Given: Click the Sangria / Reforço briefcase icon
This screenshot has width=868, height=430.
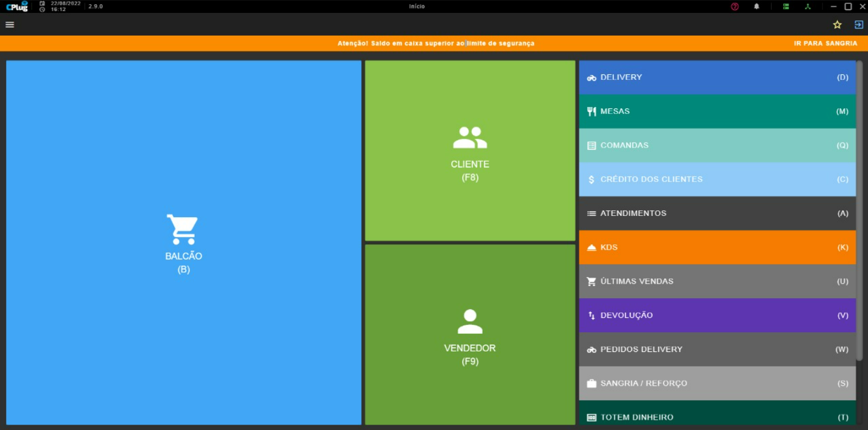Looking at the screenshot, I should (592, 383).
